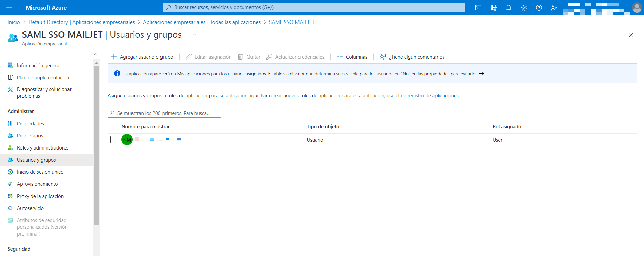Close the Usuarios y grupos blade
The image size is (644, 256).
point(631,35)
